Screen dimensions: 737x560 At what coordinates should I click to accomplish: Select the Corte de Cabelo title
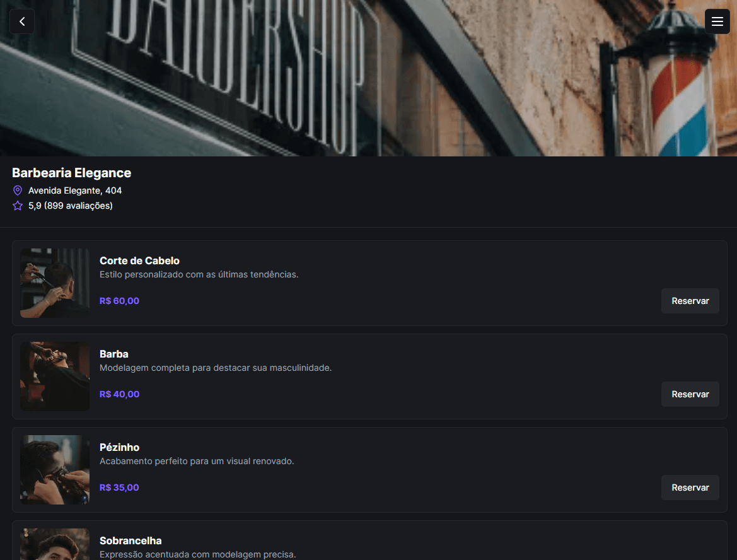point(139,260)
